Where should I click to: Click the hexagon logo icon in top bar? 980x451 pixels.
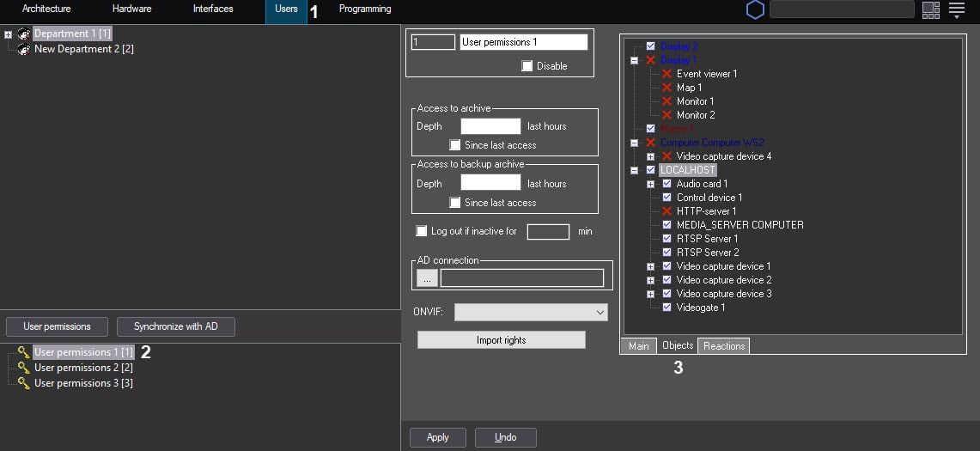[755, 10]
